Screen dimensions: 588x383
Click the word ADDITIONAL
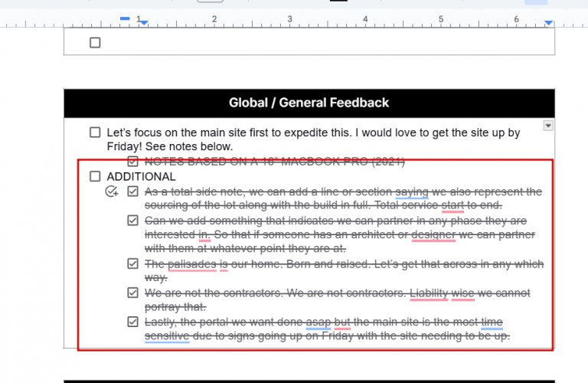(141, 177)
